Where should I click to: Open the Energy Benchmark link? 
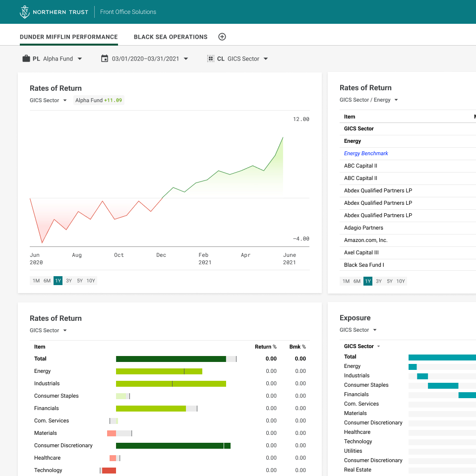[366, 153]
